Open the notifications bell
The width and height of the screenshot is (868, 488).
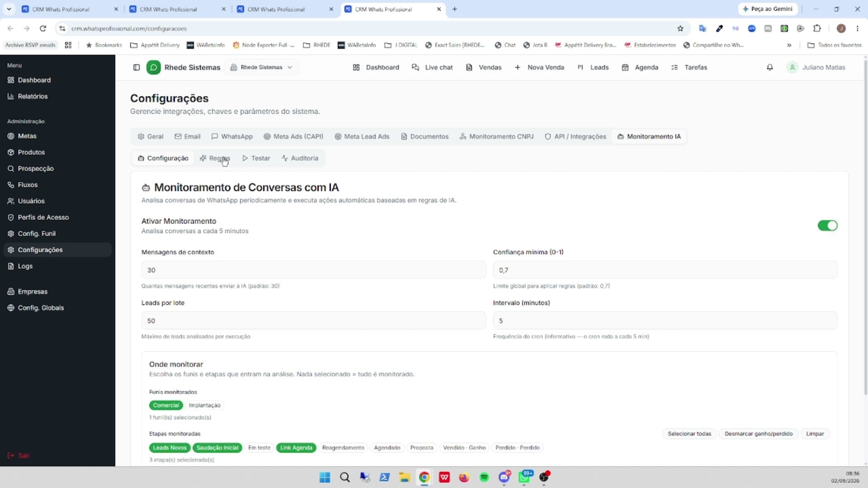pyautogui.click(x=769, y=67)
